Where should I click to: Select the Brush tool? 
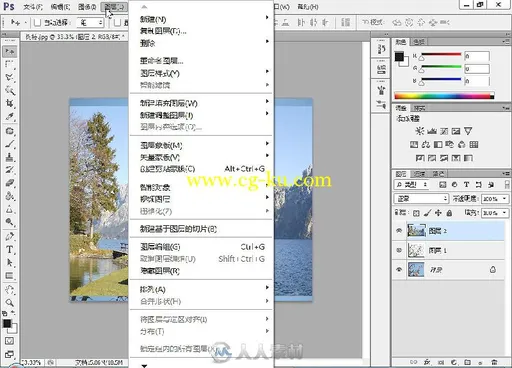tap(10, 144)
